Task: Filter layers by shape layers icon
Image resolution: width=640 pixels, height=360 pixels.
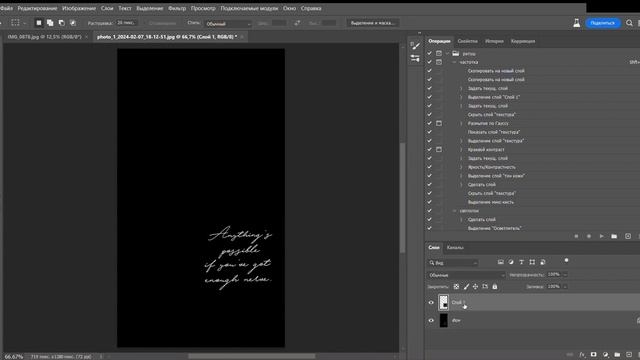Action: pos(532,262)
